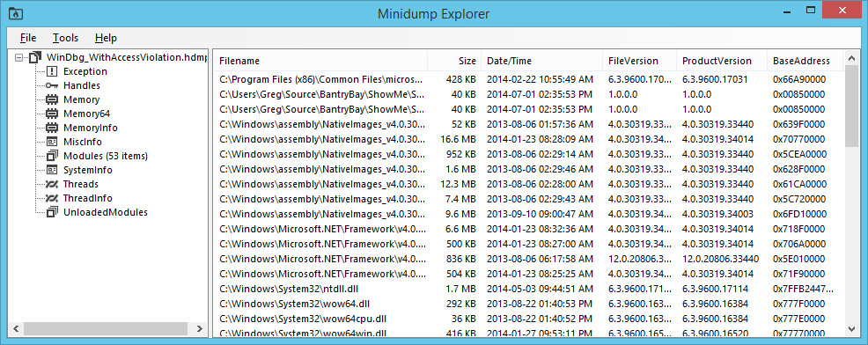Image resolution: width=868 pixels, height=345 pixels.
Task: Maximize the Minidump Explorer window
Action: click(x=811, y=10)
